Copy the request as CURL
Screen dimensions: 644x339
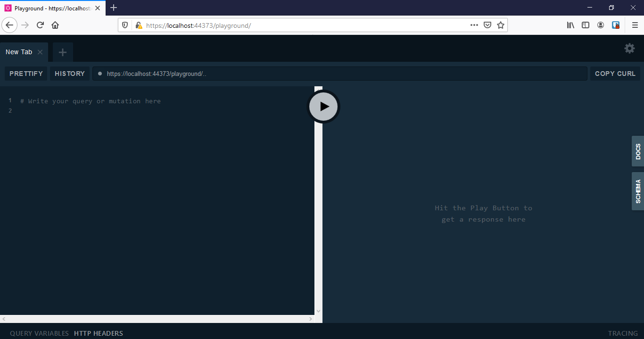[615, 74]
